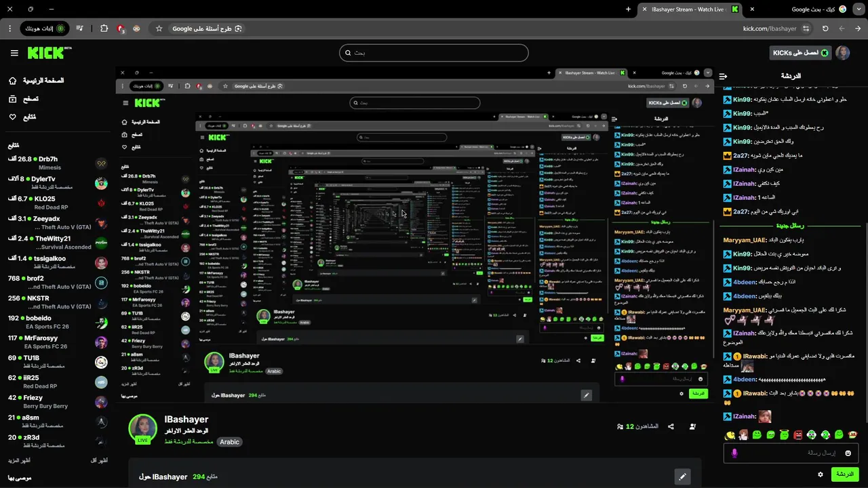Select bobeido EA Sports FC 26 channel
868x488 pixels.
tap(58, 322)
